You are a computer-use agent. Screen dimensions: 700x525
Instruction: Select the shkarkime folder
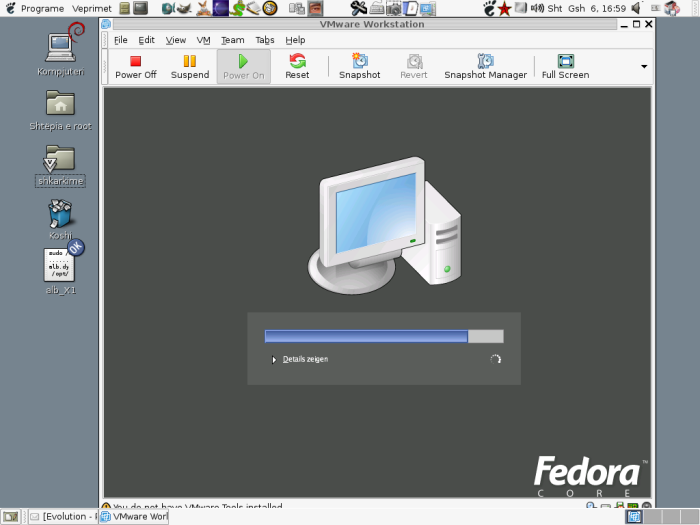tap(60, 165)
